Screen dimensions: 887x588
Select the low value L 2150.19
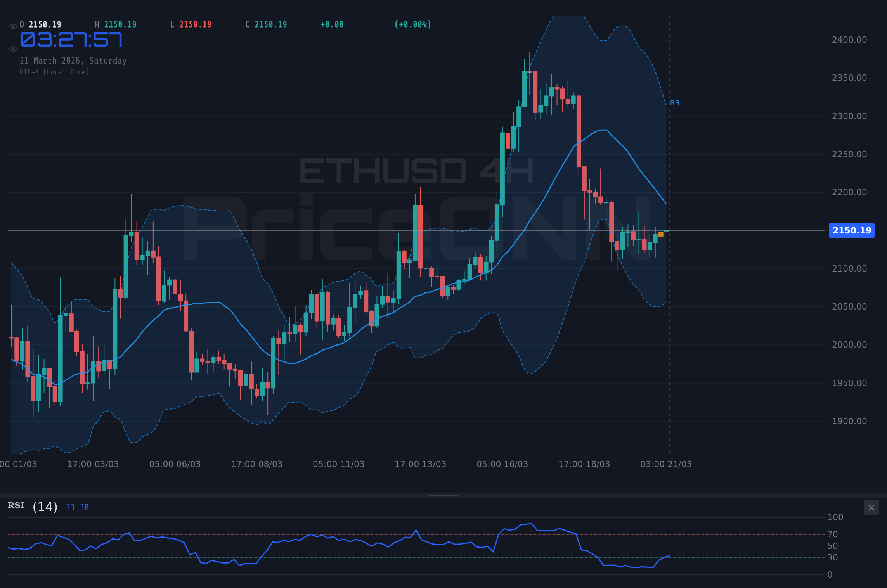click(191, 24)
